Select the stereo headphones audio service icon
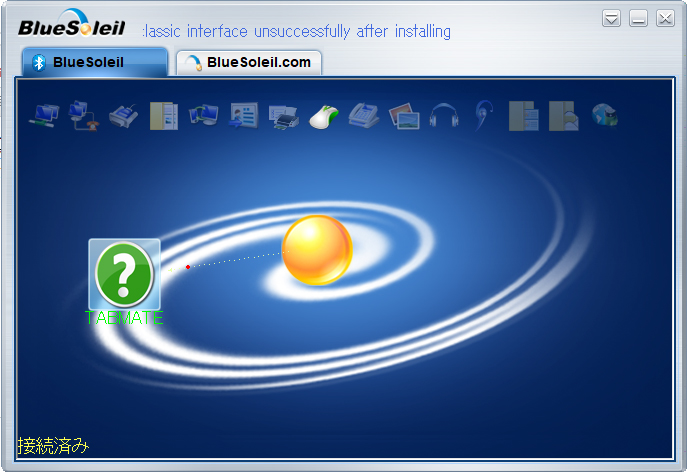 (444, 116)
